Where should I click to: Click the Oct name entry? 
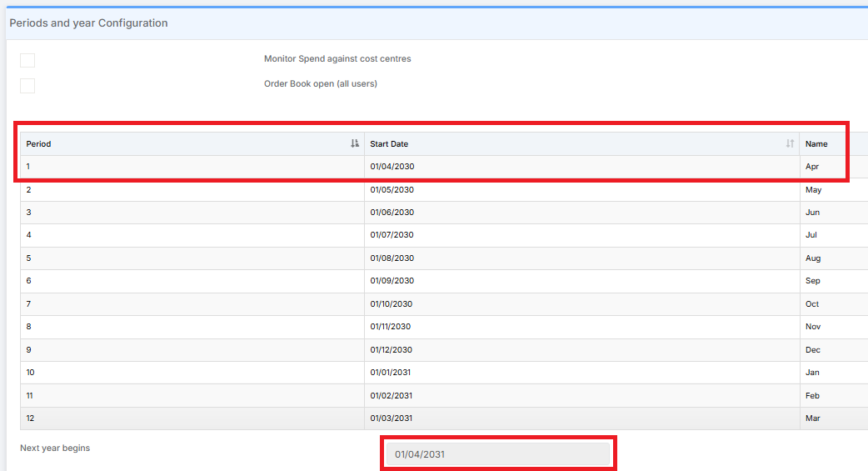[812, 304]
